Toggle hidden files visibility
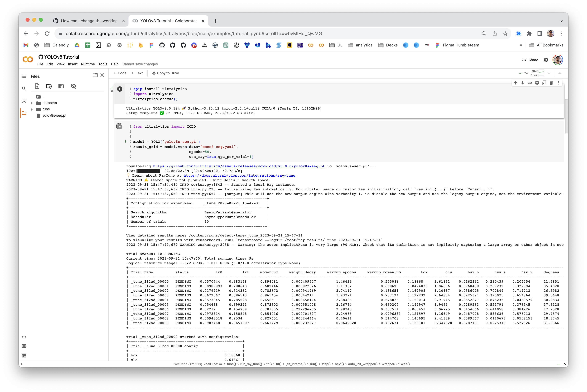The height and width of the screenshot is (392, 587). pyautogui.click(x=73, y=86)
